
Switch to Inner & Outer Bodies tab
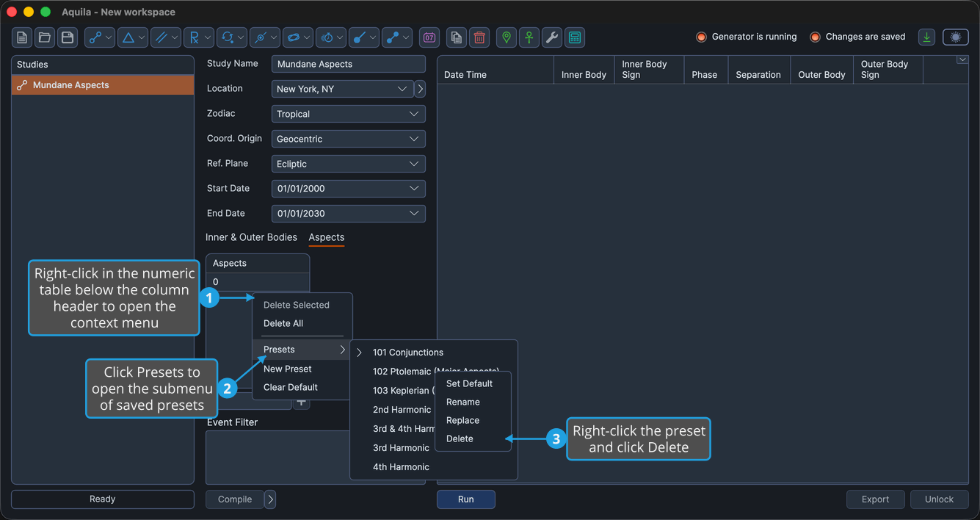251,237
